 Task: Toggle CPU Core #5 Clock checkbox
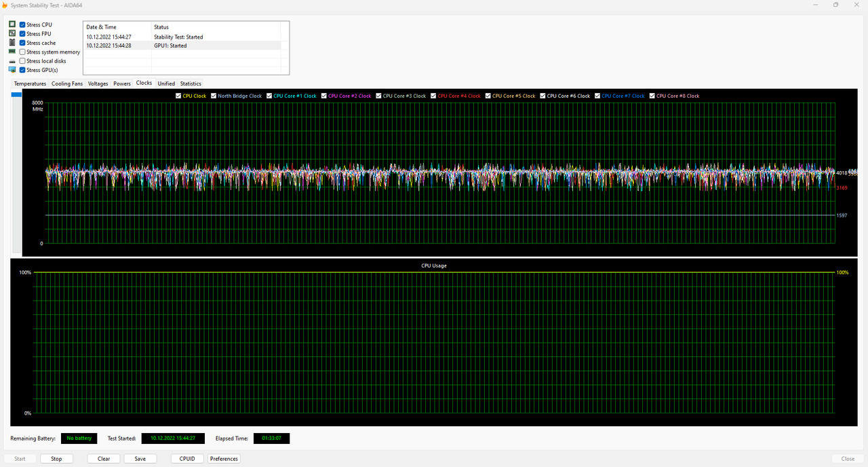coord(488,96)
